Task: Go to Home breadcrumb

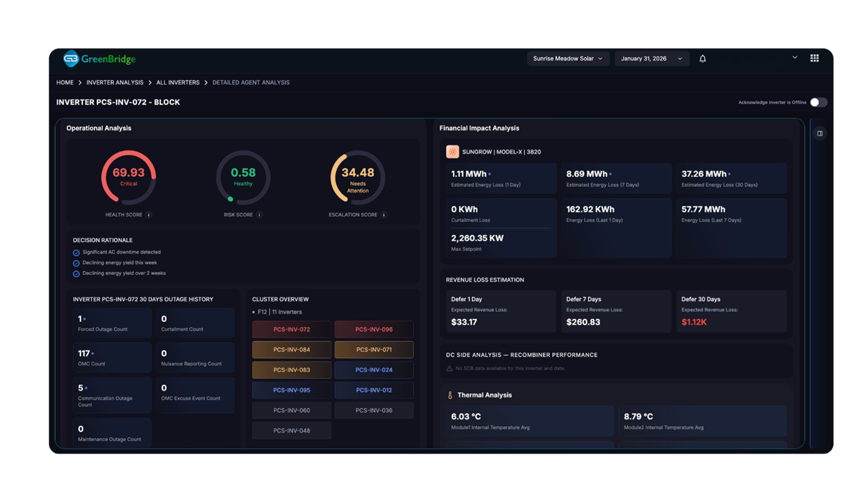Action: 65,82
